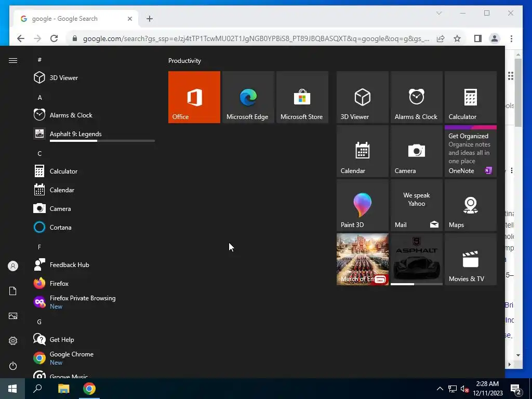The image size is (532, 399).
Task: Open Get Help from the app list
Action: click(x=94, y=339)
